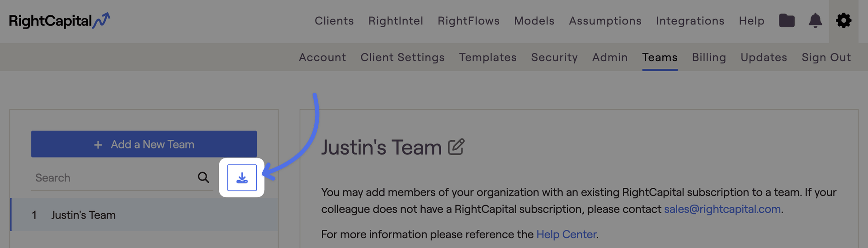Select the Teams tab
The height and width of the screenshot is (248, 868).
pyautogui.click(x=660, y=57)
